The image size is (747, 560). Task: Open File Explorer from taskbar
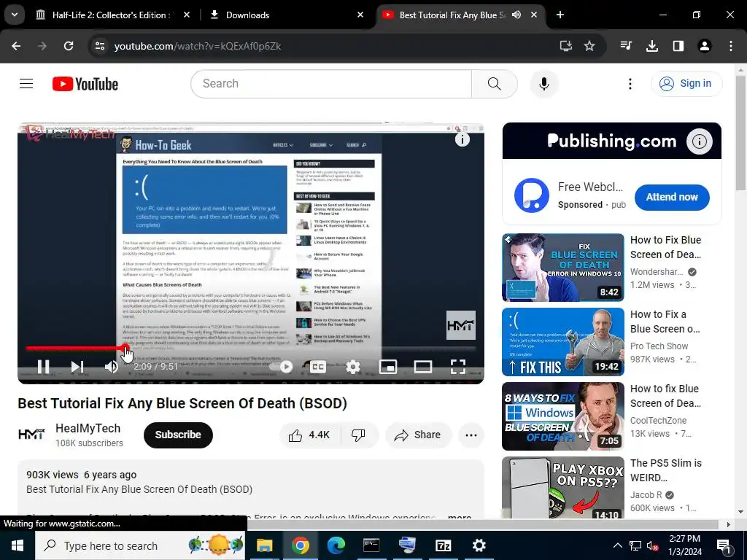tap(264, 545)
